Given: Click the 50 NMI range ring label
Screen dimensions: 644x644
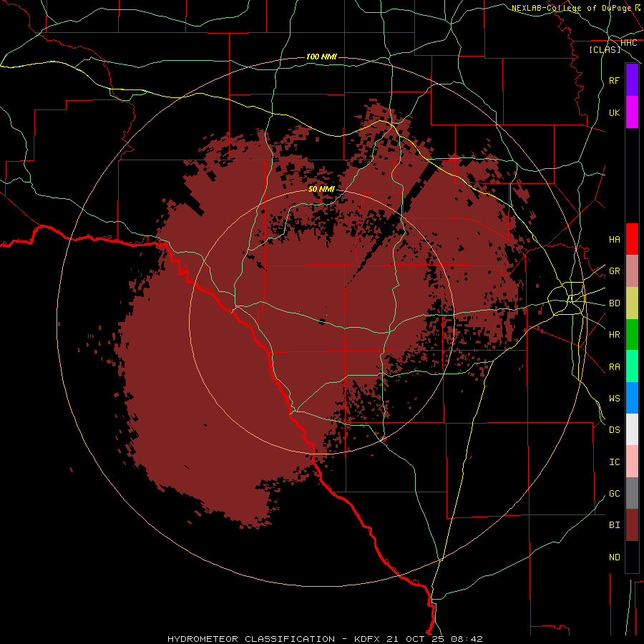Looking at the screenshot, I should point(321,189).
